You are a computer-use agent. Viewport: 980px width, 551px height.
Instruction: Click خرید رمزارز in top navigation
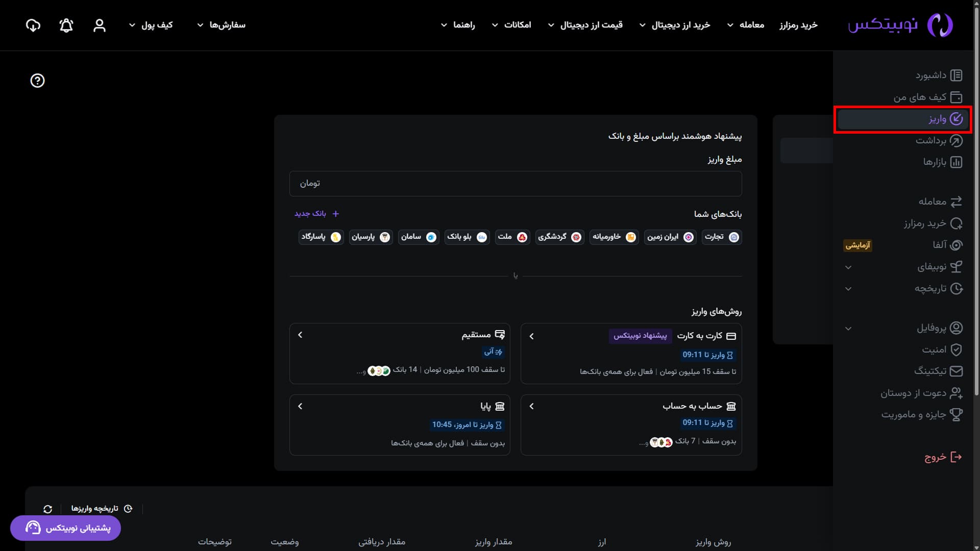click(798, 25)
